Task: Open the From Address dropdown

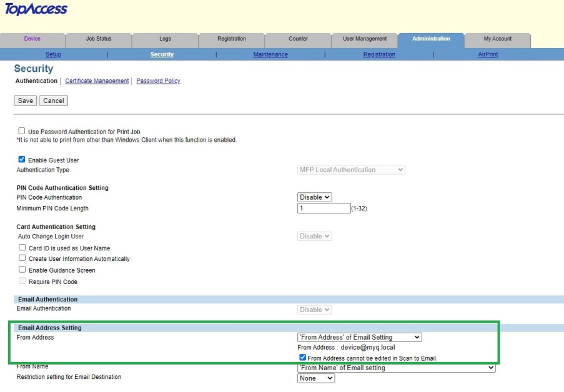Action: (359, 336)
